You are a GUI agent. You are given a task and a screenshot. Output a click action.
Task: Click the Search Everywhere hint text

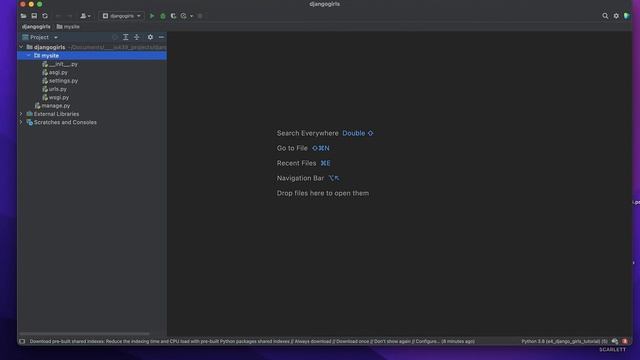307,133
